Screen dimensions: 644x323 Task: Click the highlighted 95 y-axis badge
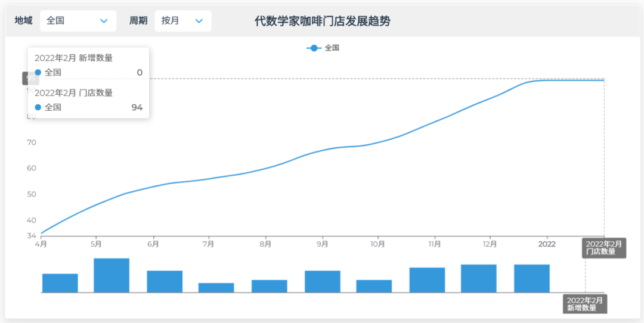(29, 78)
